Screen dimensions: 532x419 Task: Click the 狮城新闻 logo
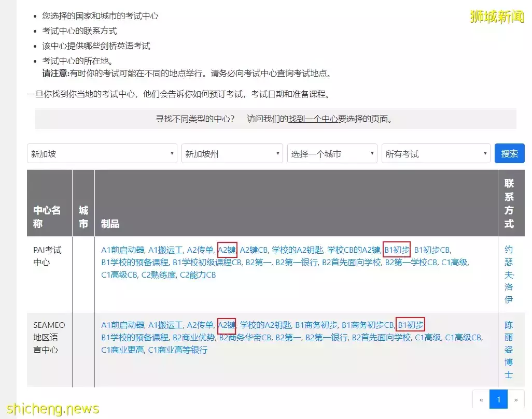click(x=496, y=17)
